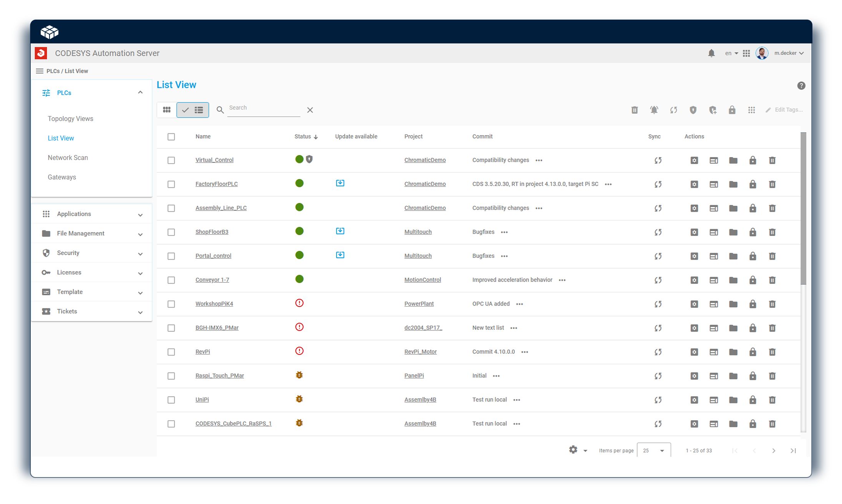This screenshot has height=504, width=842.
Task: Open the PowerPlant project link
Action: (x=419, y=304)
